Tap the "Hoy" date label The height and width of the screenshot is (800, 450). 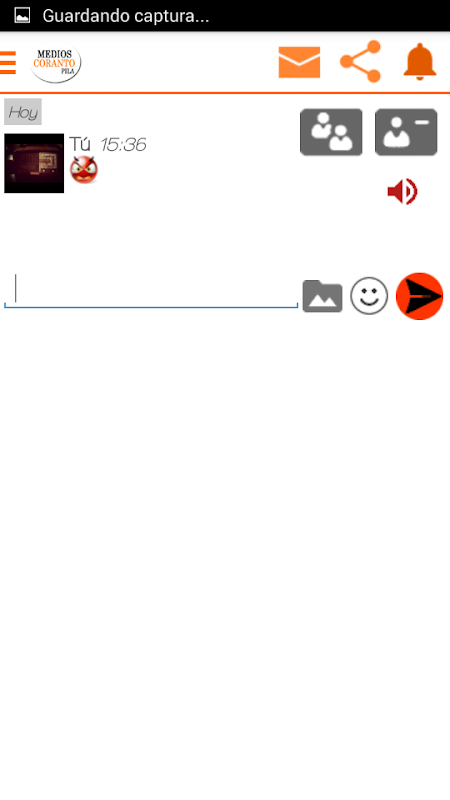click(x=23, y=112)
